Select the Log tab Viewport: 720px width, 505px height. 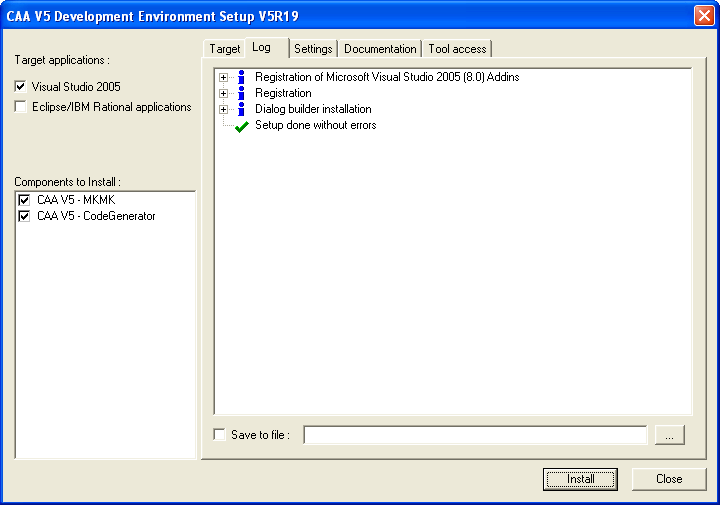click(267, 47)
